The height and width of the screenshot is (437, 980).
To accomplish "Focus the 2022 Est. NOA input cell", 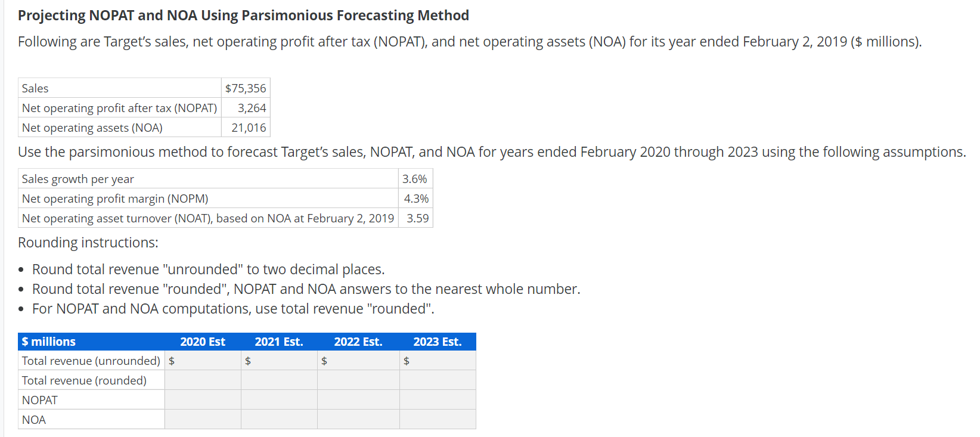I will 359,420.
